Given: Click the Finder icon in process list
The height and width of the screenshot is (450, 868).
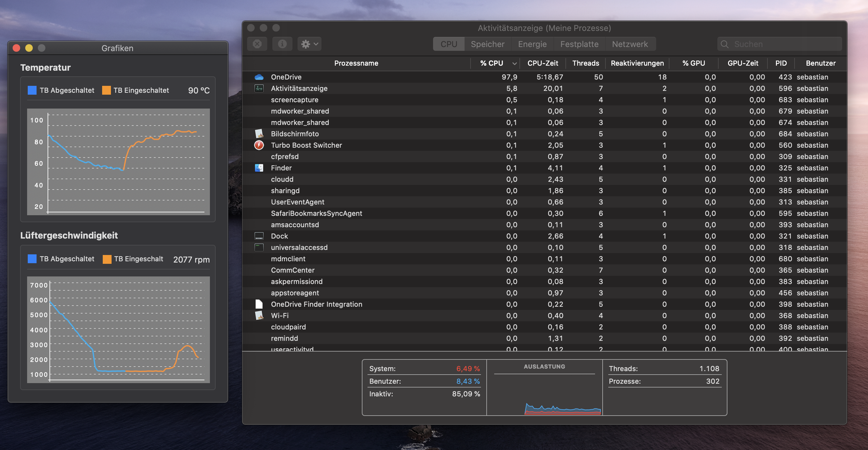Looking at the screenshot, I should 259,168.
